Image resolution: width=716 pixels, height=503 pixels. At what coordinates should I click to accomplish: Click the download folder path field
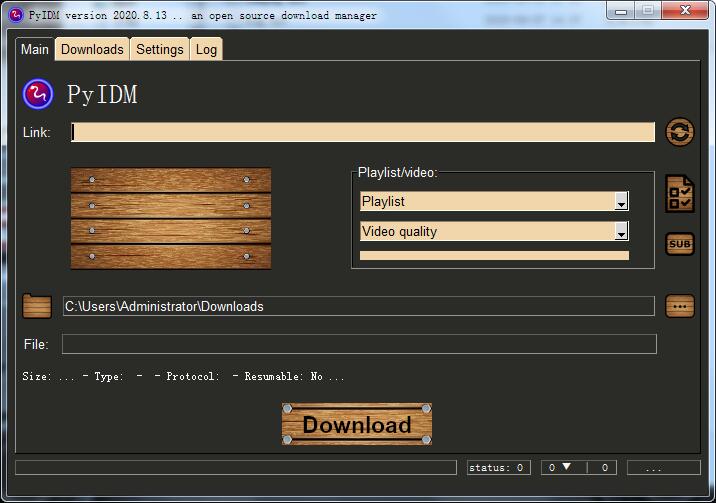358,306
